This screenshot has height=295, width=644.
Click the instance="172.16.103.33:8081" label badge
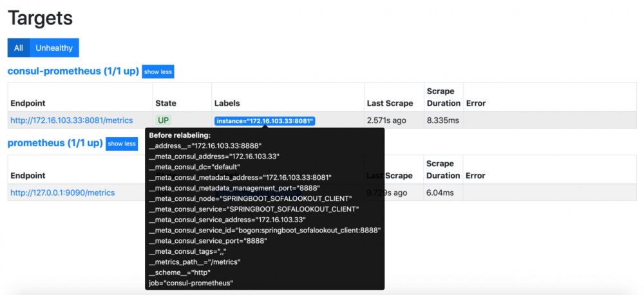[265, 121]
